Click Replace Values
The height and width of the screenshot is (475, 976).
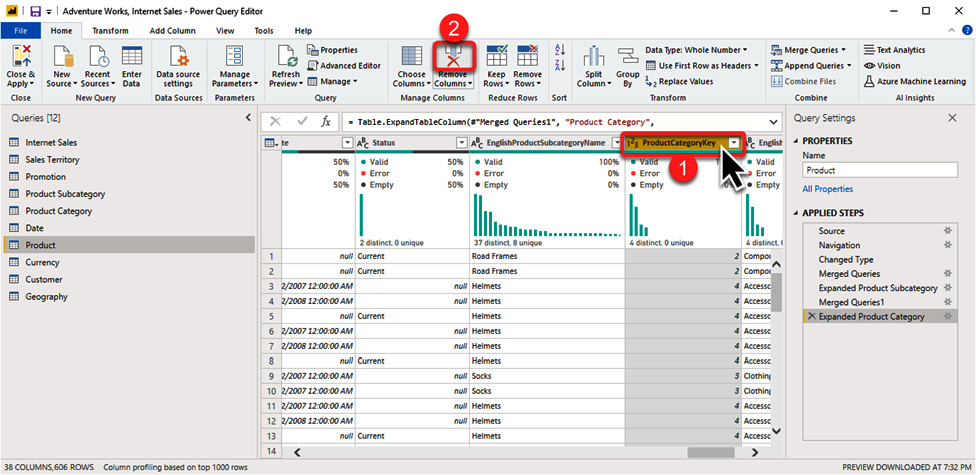click(x=680, y=81)
